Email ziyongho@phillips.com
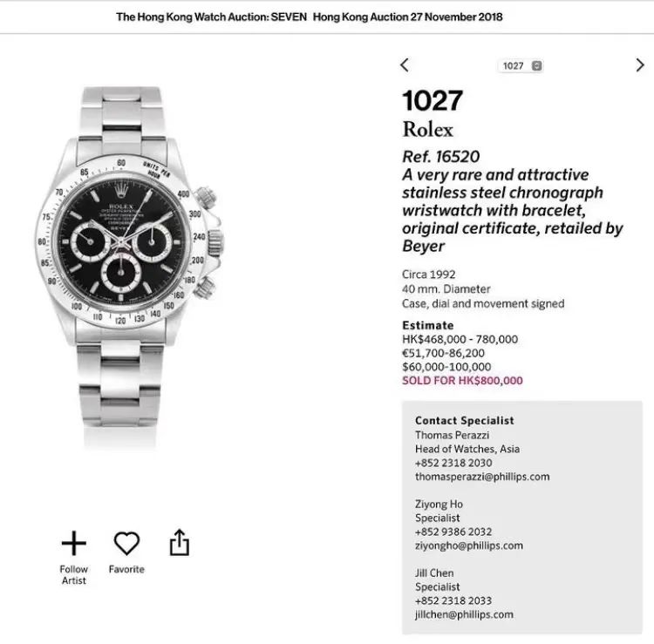Screen dimensions: 654x644 tap(468, 546)
